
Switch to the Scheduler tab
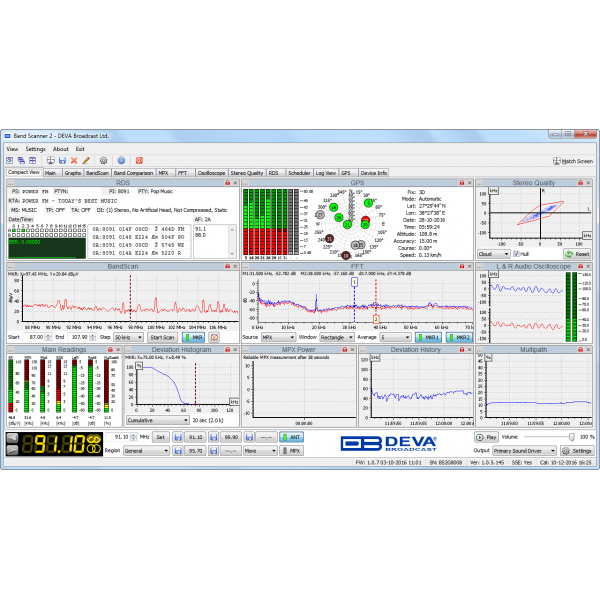[299, 173]
